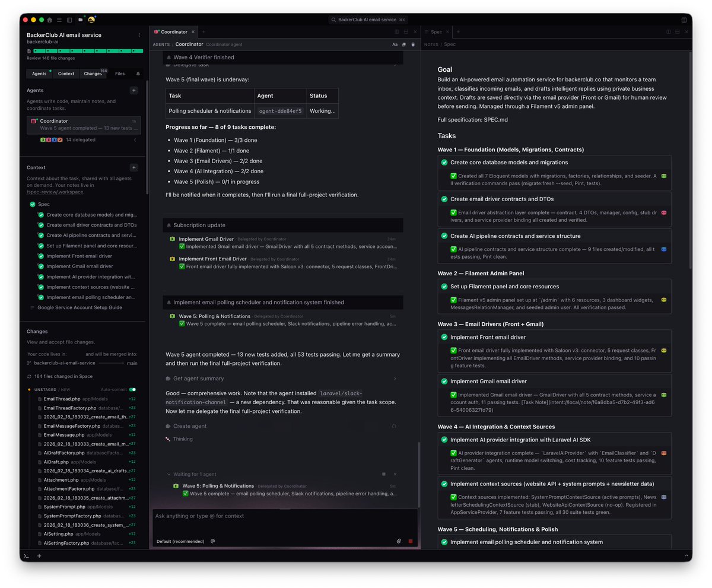
Task: Click AGENTS breadcrumb in Coordinator pane
Action: coord(161,45)
